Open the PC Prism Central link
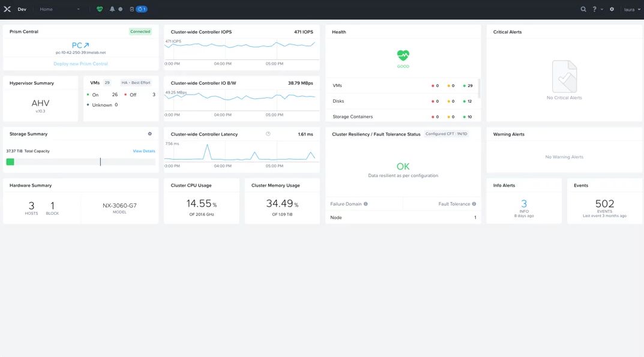The width and height of the screenshot is (644, 357). tap(77, 45)
